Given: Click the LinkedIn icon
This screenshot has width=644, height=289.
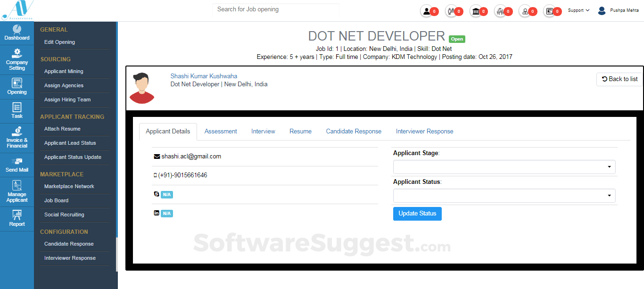Looking at the screenshot, I should click(157, 213).
